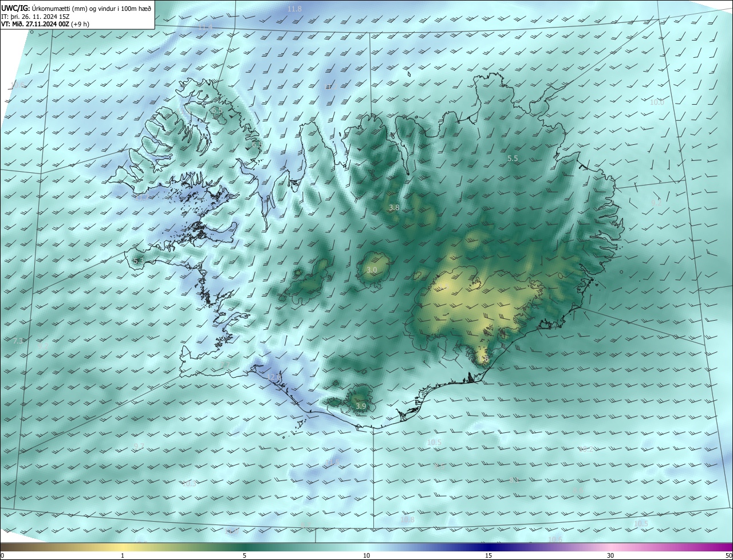The height and width of the screenshot is (560, 733).
Task: Click the colorbar tick label 10
Action: click(366, 555)
